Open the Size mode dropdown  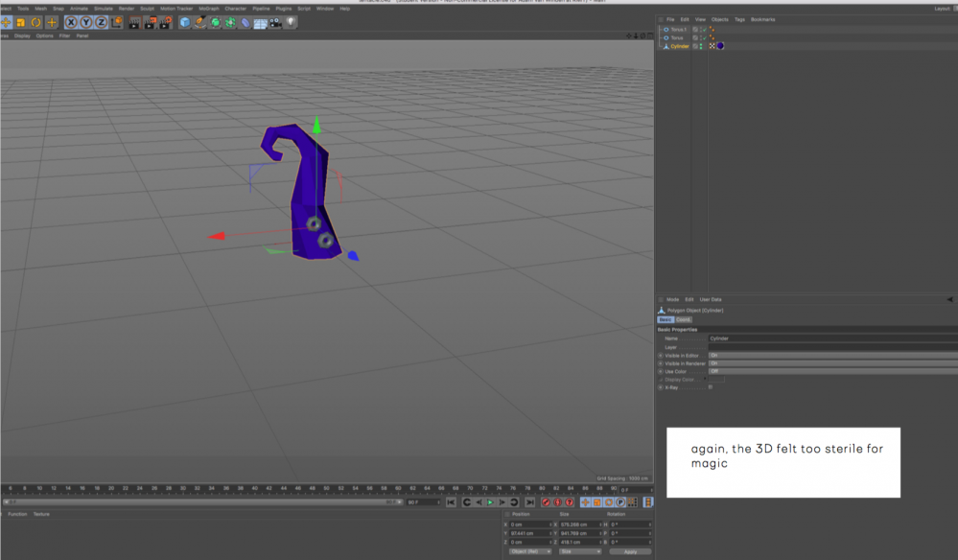coord(580,551)
